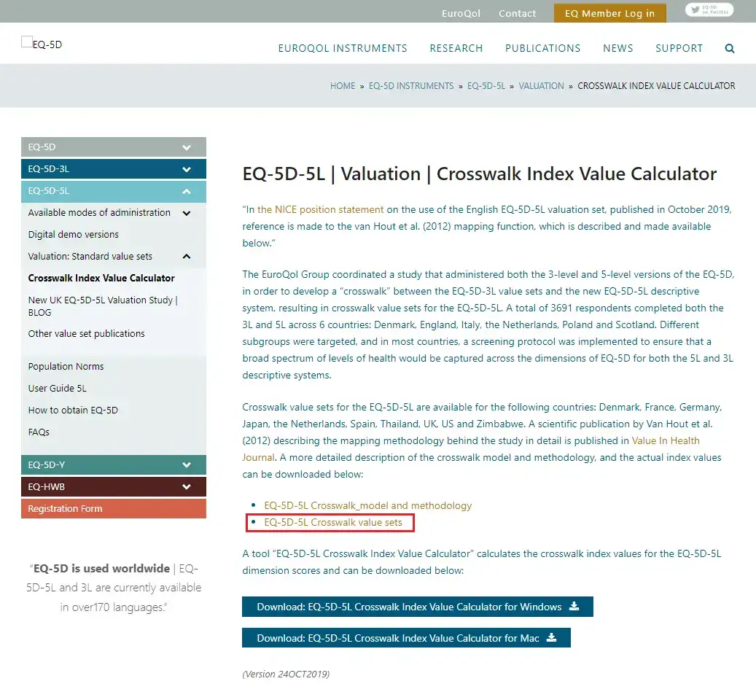Go to Valuation breadcrumb link
This screenshot has width=756, height=700.
coord(542,86)
